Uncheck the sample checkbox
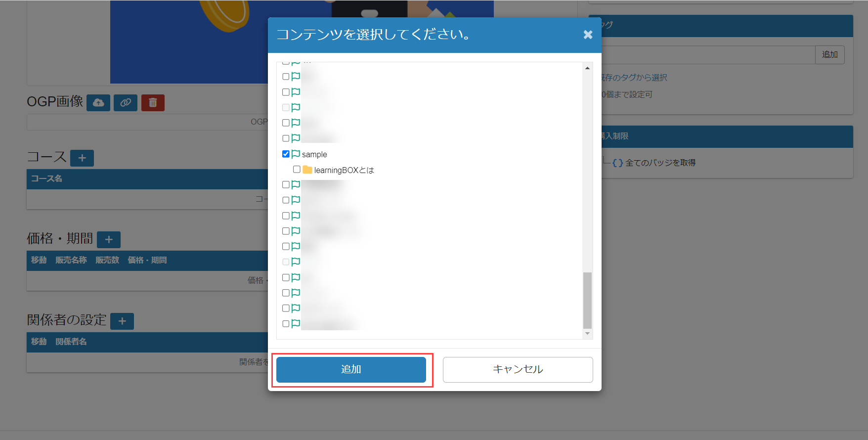868x440 pixels. pos(286,154)
